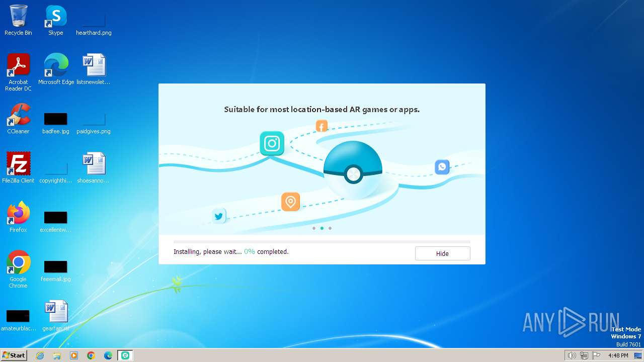The height and width of the screenshot is (362, 644).
Task: Click the installer app taskbar button
Action: coord(125,355)
